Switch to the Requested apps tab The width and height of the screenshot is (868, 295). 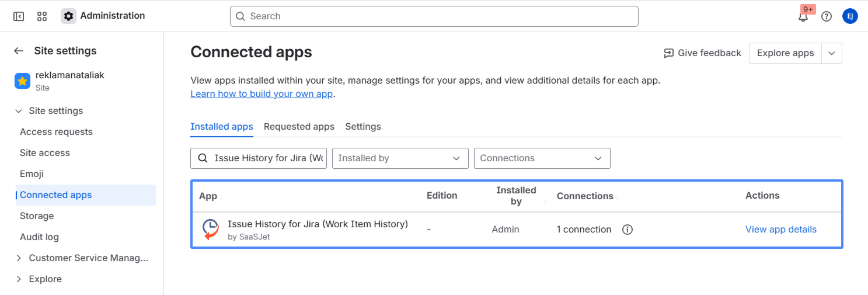[x=299, y=127]
